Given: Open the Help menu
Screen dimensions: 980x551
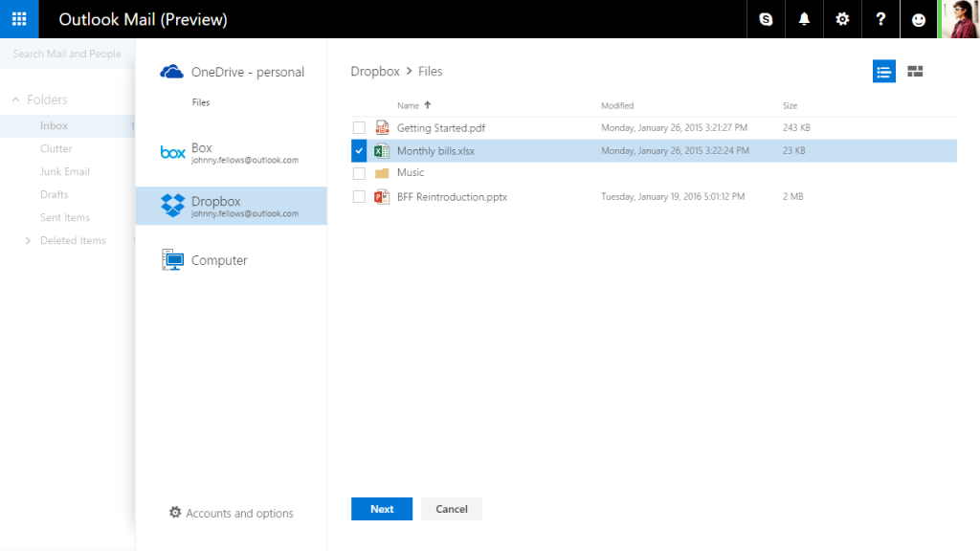Looking at the screenshot, I should 880,19.
